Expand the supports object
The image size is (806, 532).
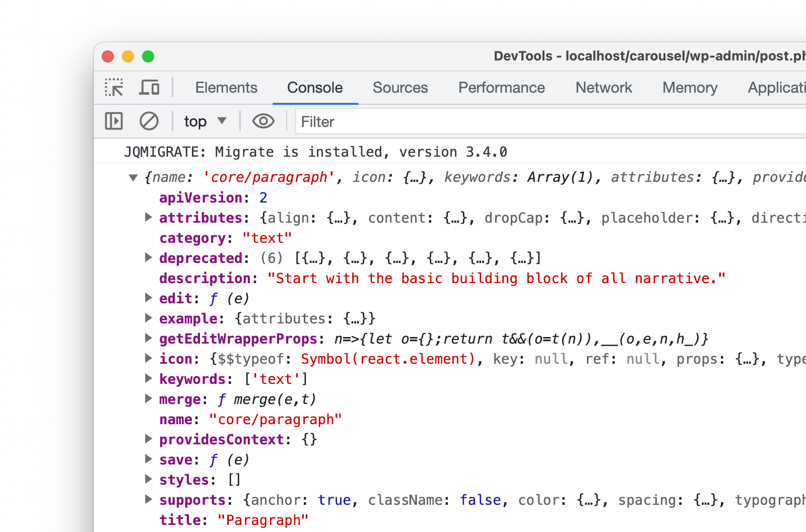(148, 499)
